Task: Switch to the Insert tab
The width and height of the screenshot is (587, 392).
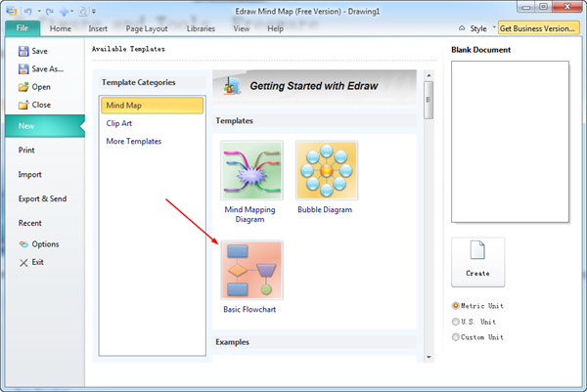Action: (98, 28)
